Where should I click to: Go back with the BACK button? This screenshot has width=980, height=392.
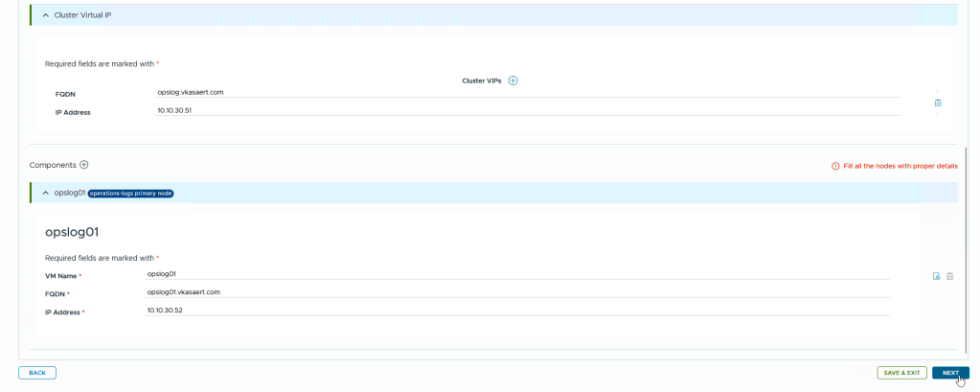click(37, 373)
